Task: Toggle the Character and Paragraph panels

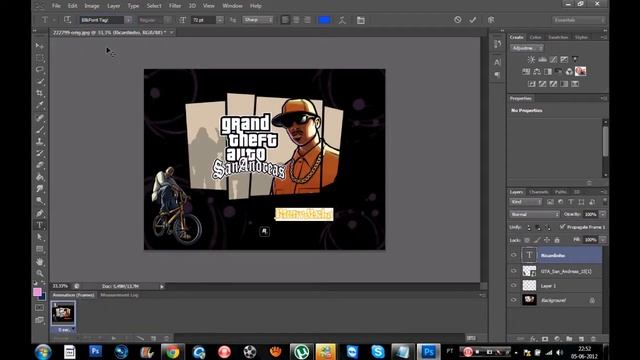Action: (360, 20)
